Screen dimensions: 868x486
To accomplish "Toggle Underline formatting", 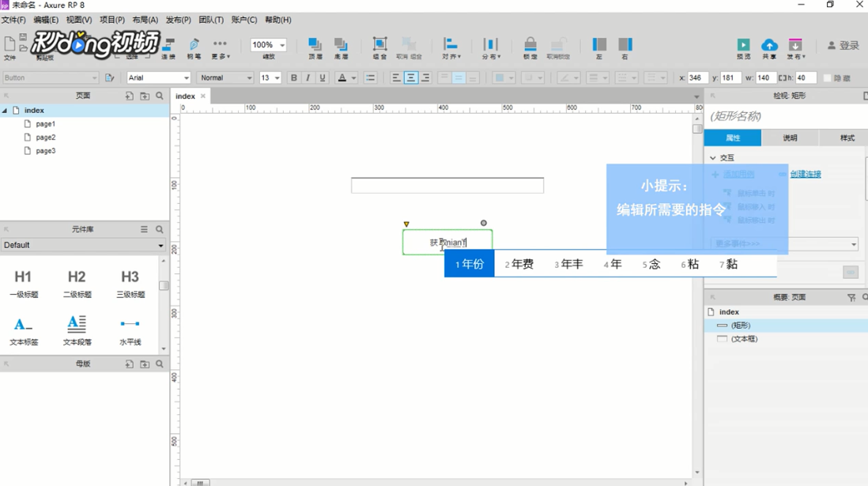I will click(323, 78).
